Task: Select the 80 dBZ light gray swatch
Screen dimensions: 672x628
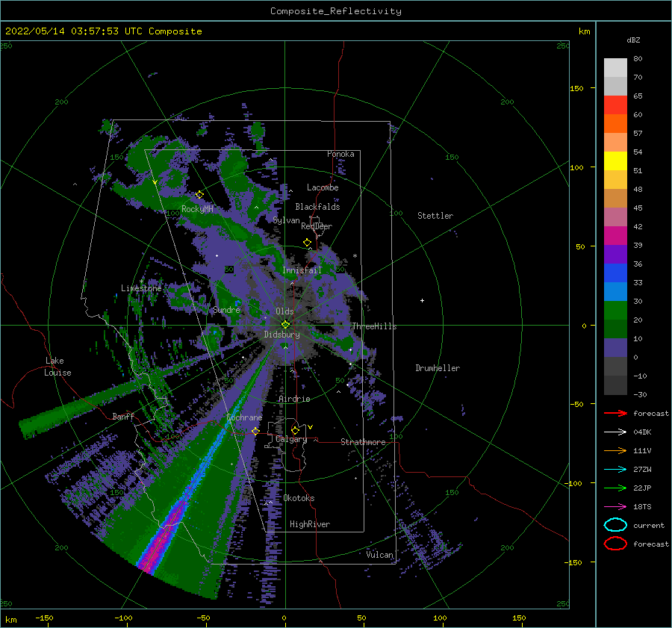Action: point(615,67)
